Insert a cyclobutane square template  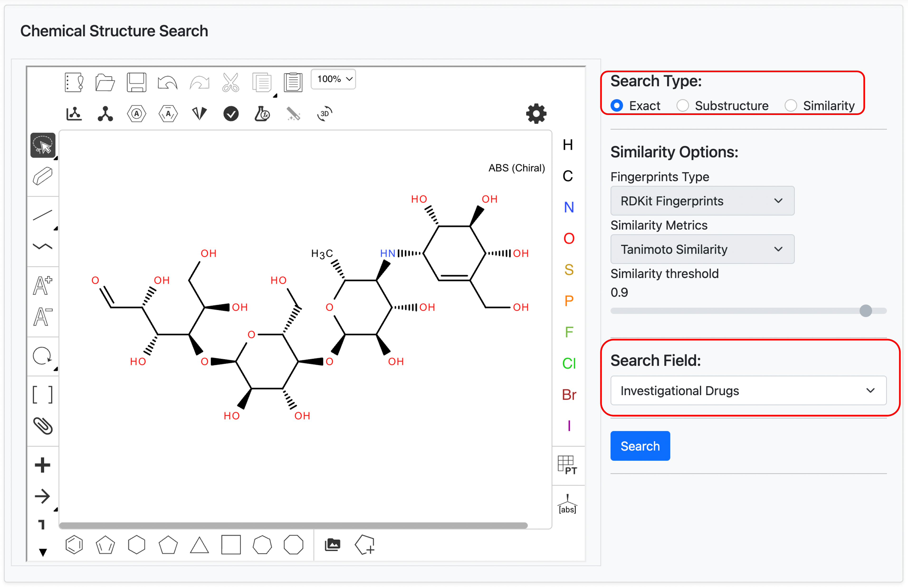(231, 545)
